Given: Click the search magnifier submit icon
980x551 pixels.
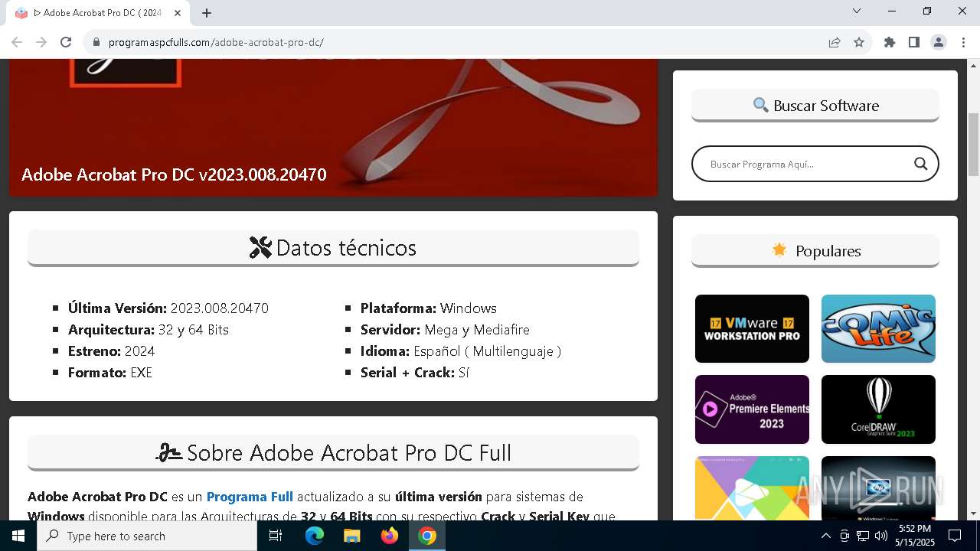Looking at the screenshot, I should tap(920, 164).
